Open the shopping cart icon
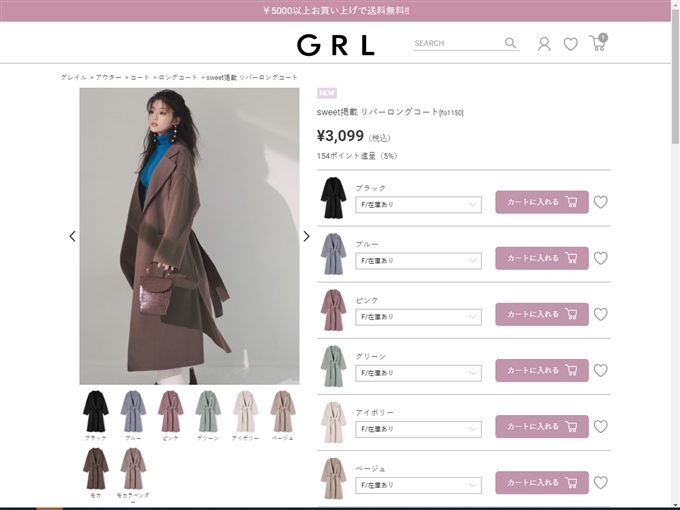The width and height of the screenshot is (680, 510). coord(598,42)
